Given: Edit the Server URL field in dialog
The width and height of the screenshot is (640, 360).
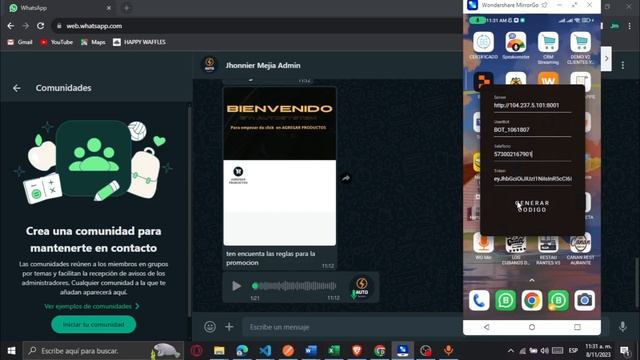Looking at the screenshot, I should tap(532, 105).
